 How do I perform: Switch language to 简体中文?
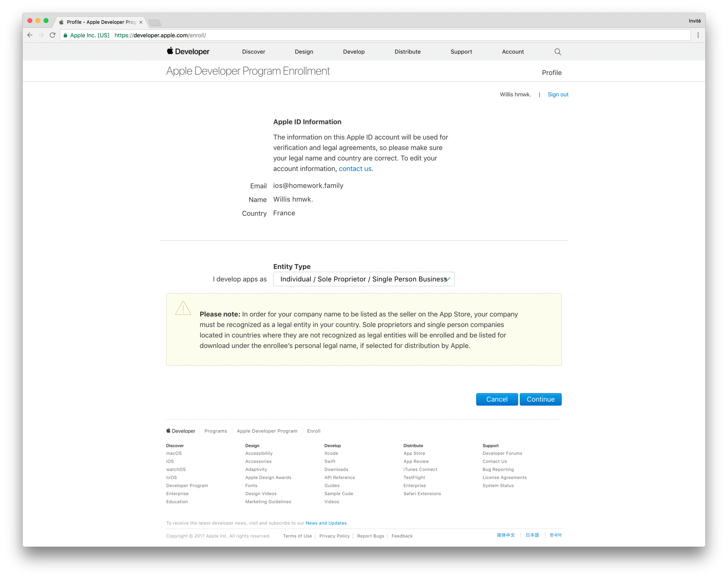tap(505, 535)
